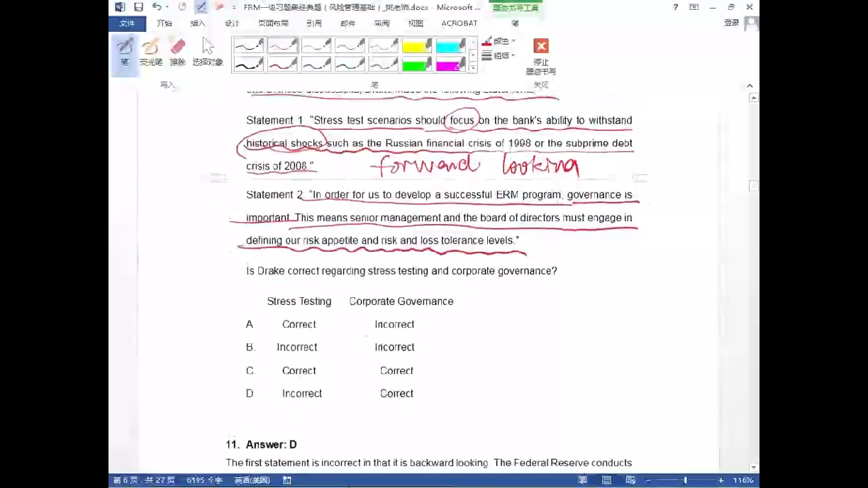Choose the black thick pen in bottom row

pyautogui.click(x=249, y=65)
